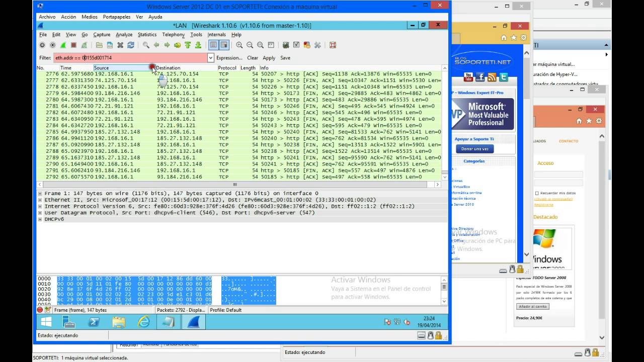This screenshot has height=362, width=644.
Task: Sort by Protocol column header
Action: point(227,68)
